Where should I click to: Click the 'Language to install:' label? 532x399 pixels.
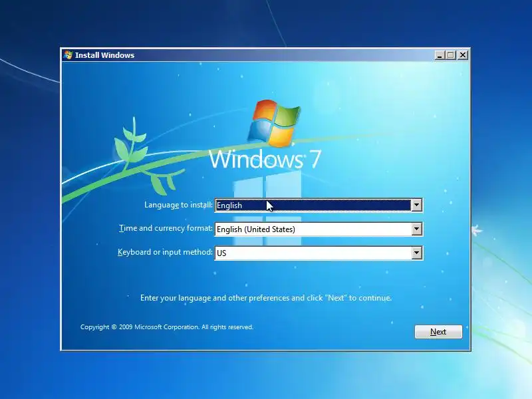[x=178, y=205]
